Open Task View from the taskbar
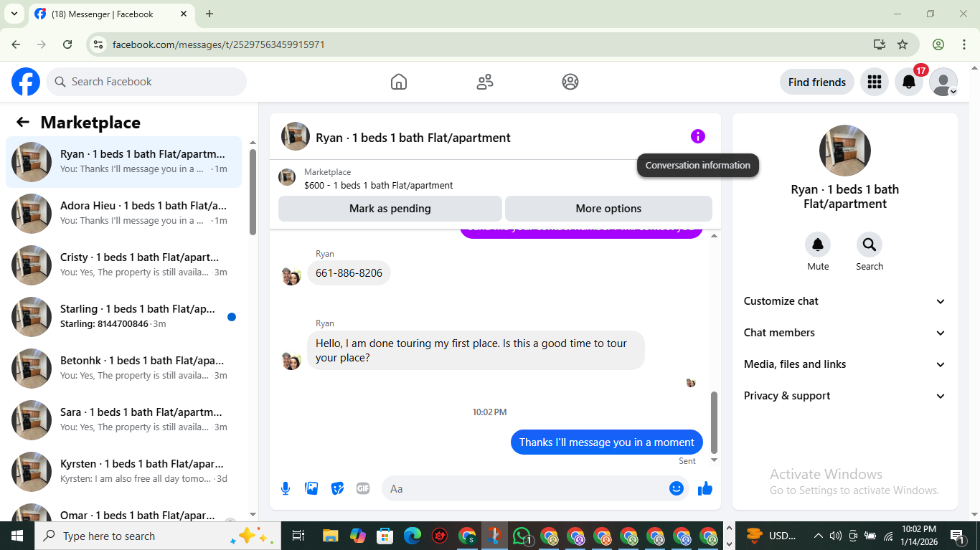 point(298,536)
